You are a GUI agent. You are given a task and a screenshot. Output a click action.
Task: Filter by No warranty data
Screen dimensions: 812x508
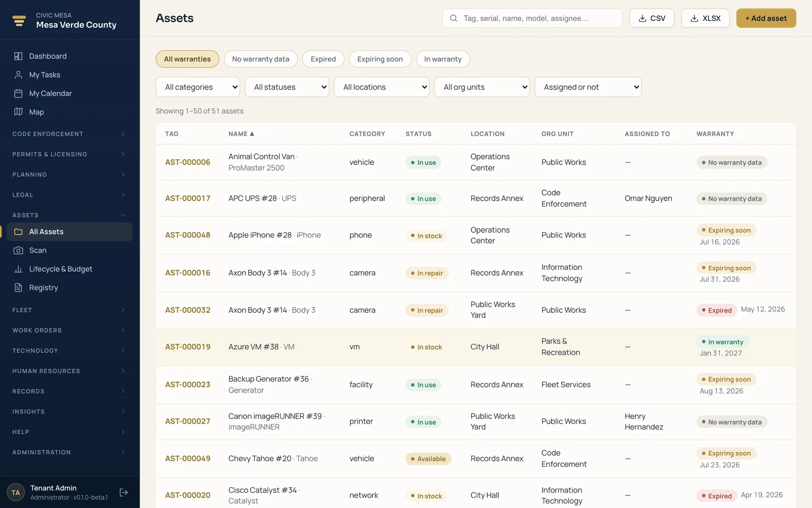pyautogui.click(x=261, y=59)
